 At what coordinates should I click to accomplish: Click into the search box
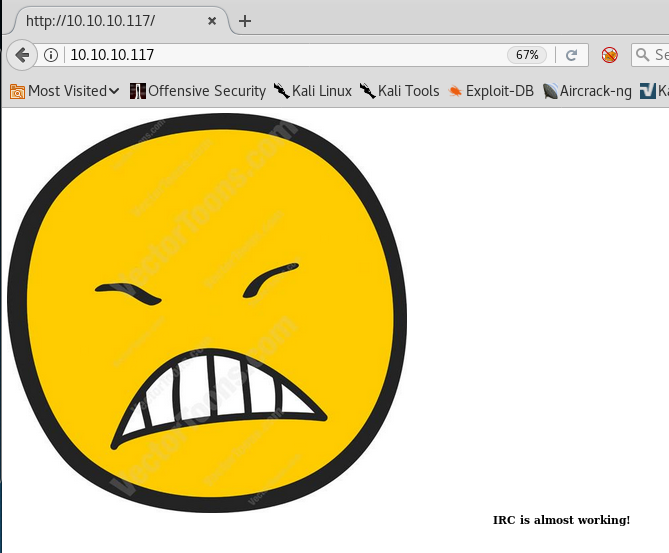(x=660, y=55)
